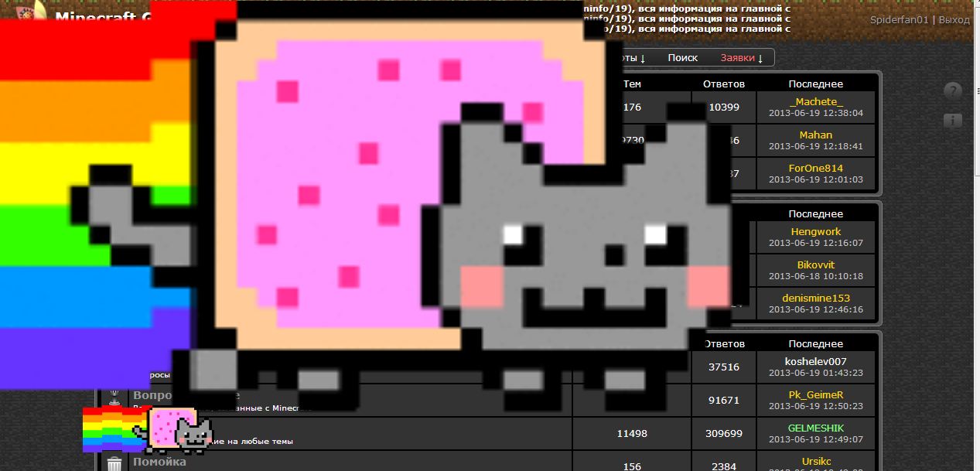Click the topics count 156

click(x=632, y=466)
